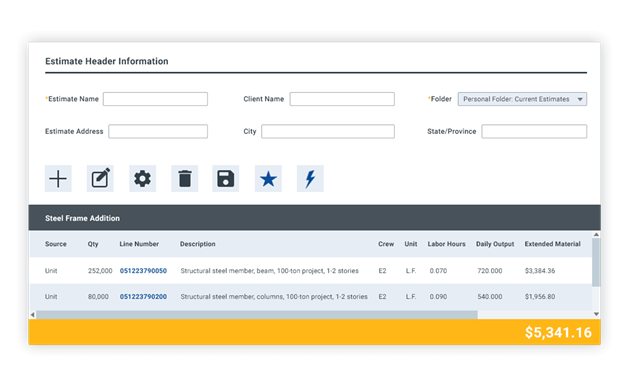The height and width of the screenshot is (388, 630).
Task: Focus the Client Name text box
Action: tap(342, 99)
